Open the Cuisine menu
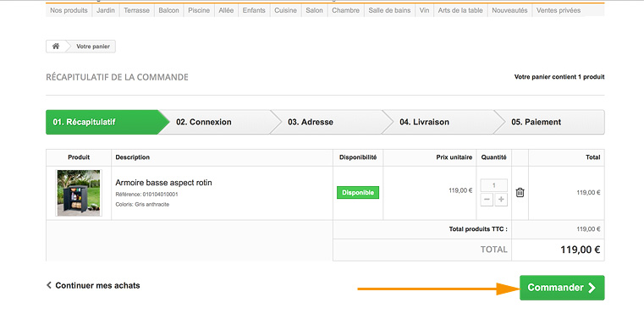This screenshot has width=644, height=330. (x=285, y=10)
